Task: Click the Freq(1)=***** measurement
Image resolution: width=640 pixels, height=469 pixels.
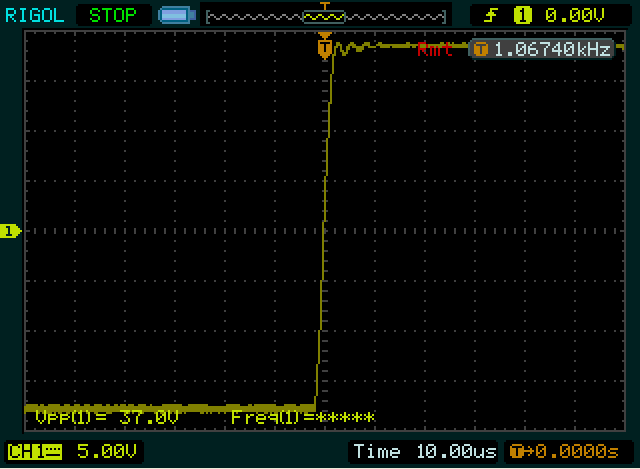Action: [302, 418]
